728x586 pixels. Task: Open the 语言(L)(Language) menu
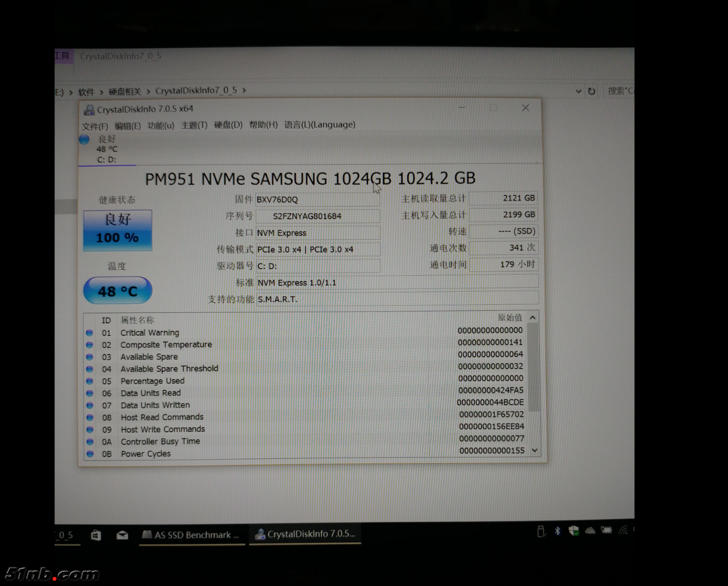click(x=320, y=124)
